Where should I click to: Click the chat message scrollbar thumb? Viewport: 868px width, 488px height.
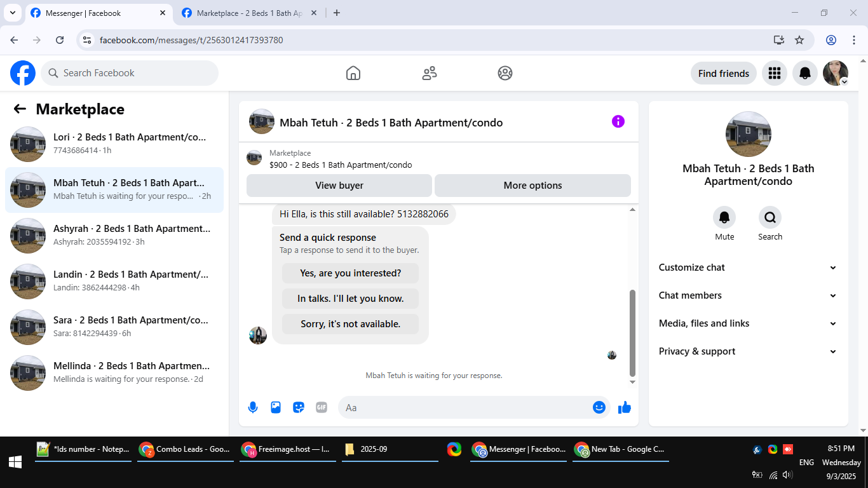(632, 332)
